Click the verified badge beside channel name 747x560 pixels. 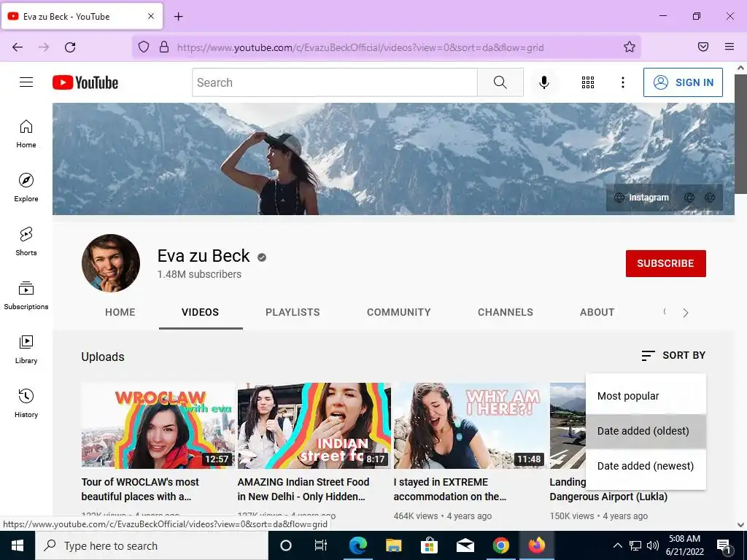click(x=262, y=257)
